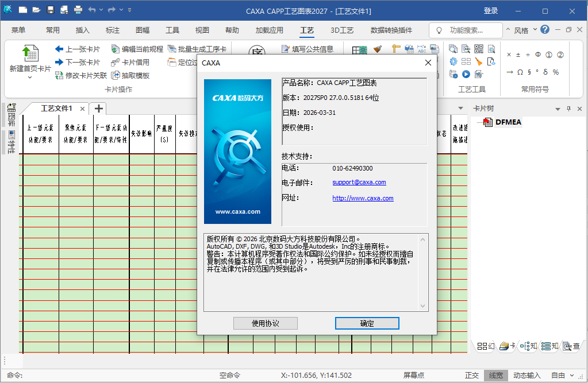Close the 工艺文件1 document tab
The image size is (588, 383).
[x=82, y=109]
